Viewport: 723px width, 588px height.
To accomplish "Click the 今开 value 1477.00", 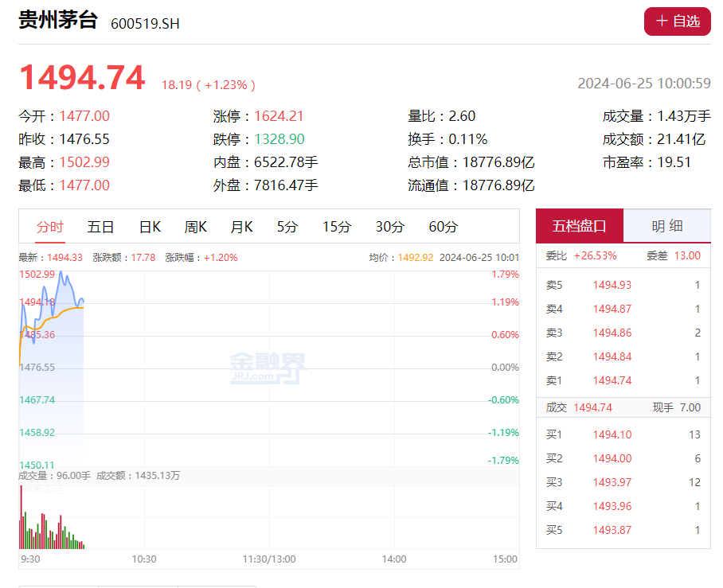I will coord(84,116).
